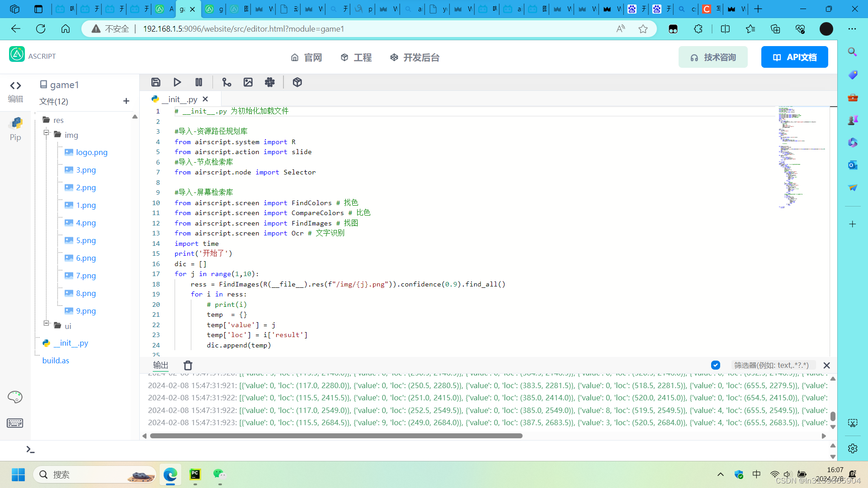Open the package build tool
The width and height of the screenshot is (868, 488).
pyautogui.click(x=297, y=82)
